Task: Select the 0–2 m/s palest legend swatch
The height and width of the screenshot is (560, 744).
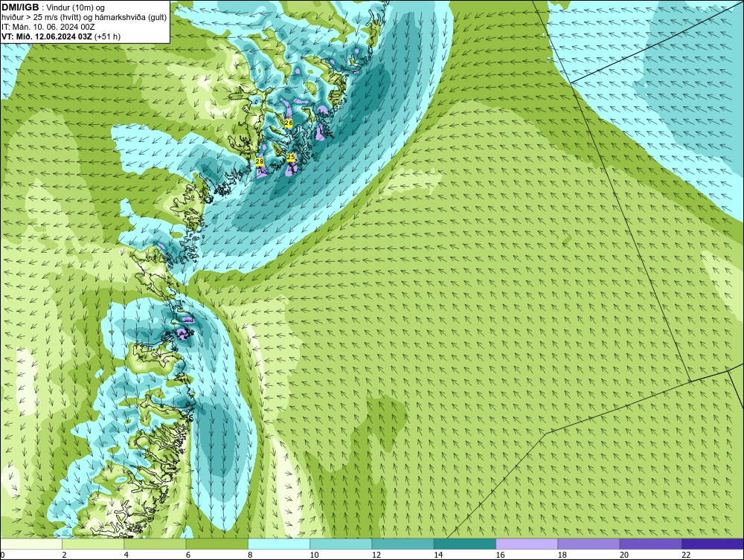Action: pos(31,544)
